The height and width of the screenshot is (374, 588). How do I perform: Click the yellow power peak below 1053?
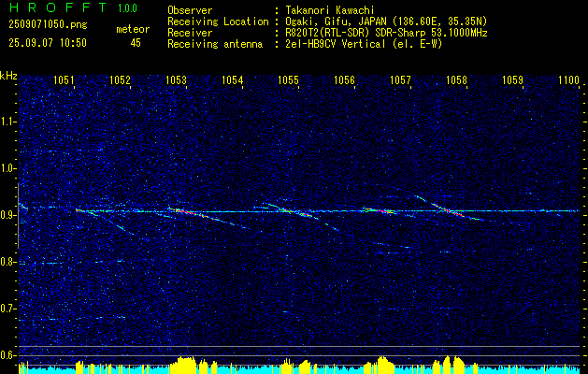[x=184, y=365]
